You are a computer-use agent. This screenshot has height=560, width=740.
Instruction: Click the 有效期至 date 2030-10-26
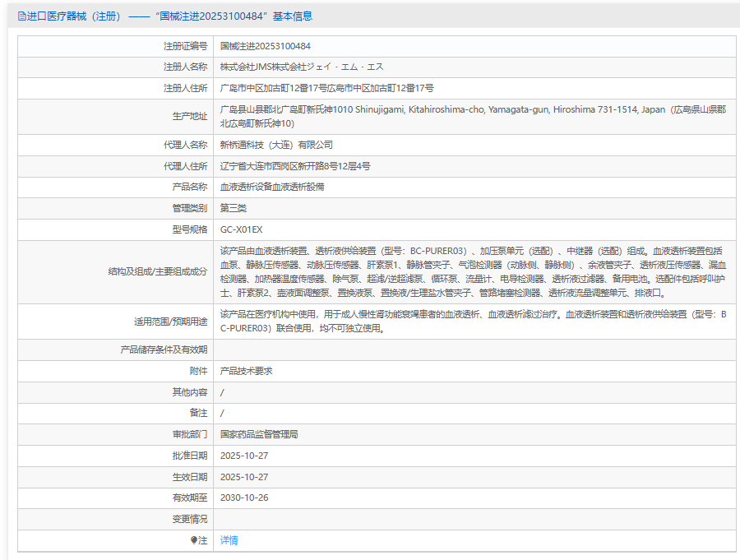(x=244, y=498)
